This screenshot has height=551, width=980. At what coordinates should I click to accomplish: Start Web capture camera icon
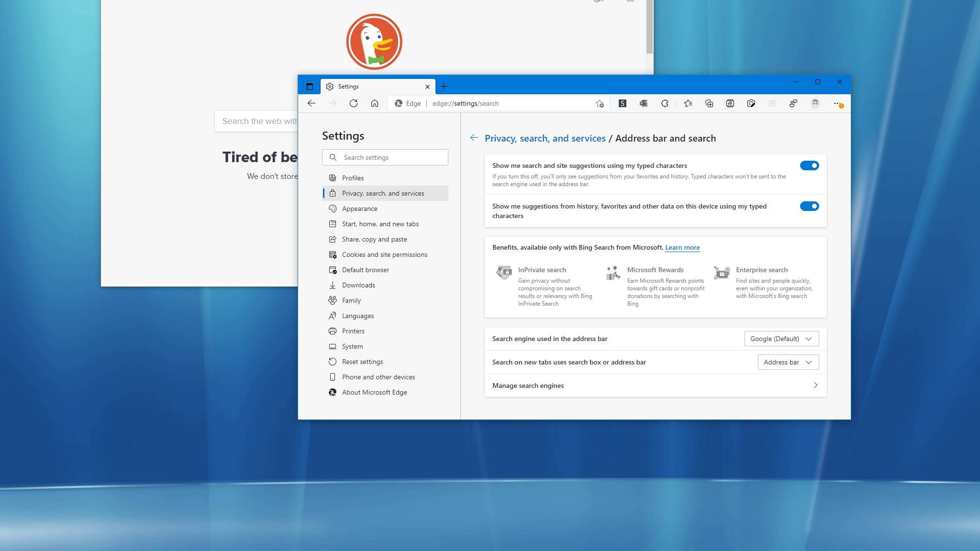751,103
